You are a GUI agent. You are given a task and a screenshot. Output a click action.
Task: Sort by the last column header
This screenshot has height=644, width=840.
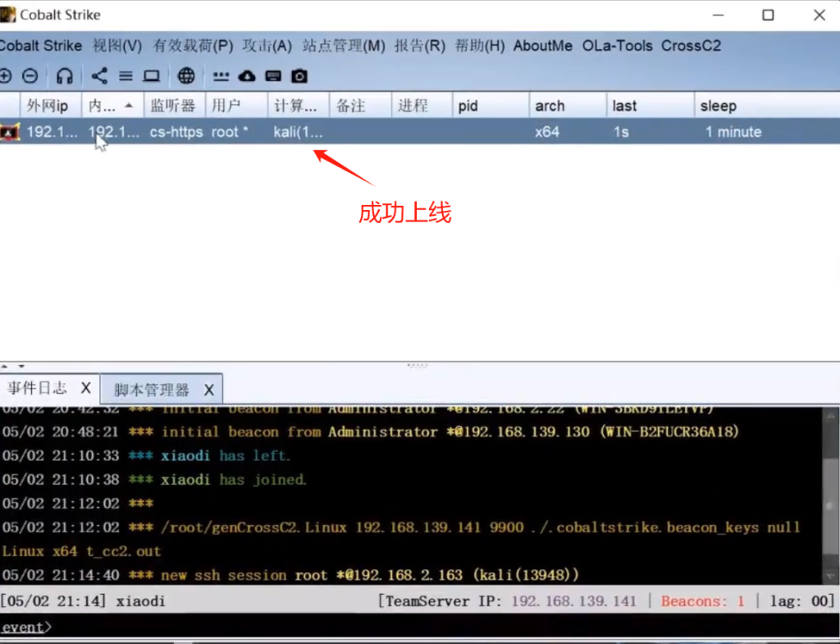[651, 106]
